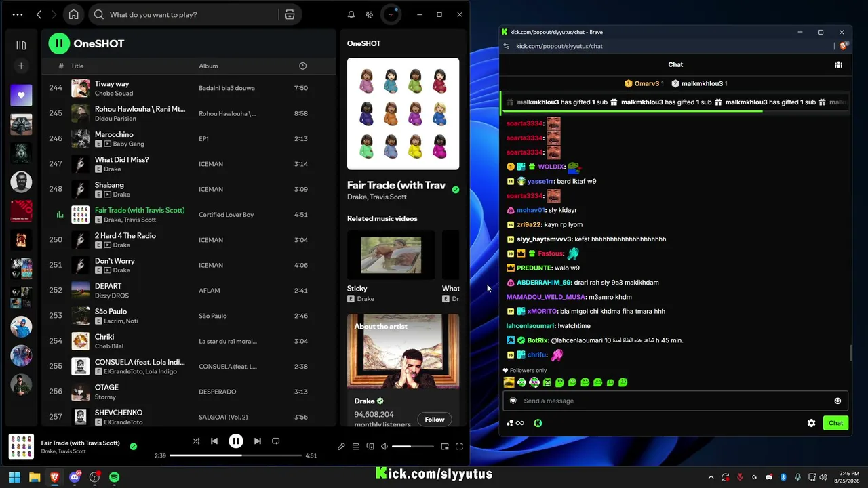
Task: Sort tracks by the Title column header
Action: coord(77,66)
